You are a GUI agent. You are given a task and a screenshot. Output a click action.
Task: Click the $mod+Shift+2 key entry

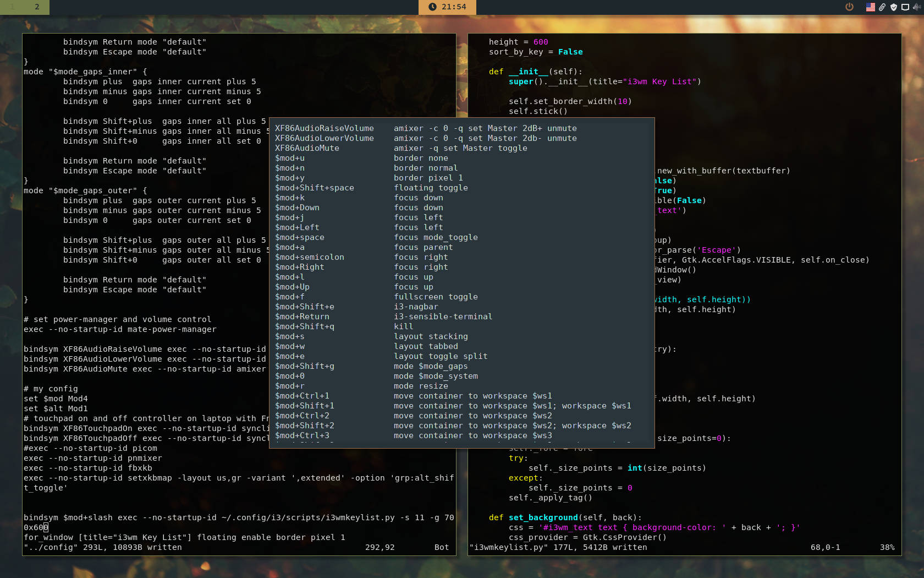tap(305, 426)
